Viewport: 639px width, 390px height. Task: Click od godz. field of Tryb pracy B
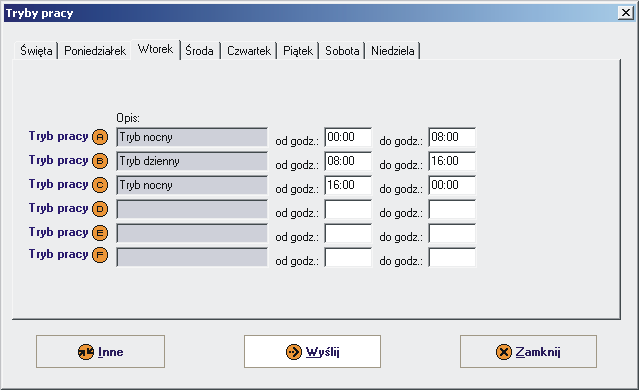coord(348,161)
